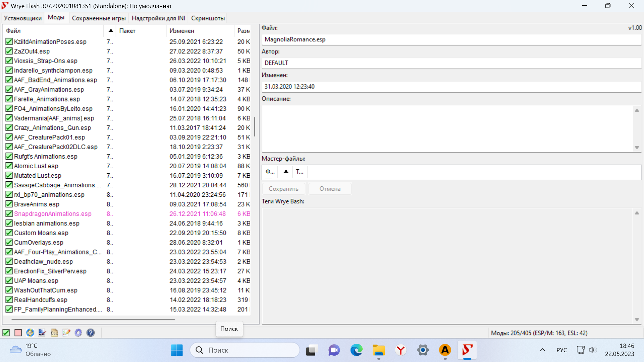This screenshot has width=644, height=362.
Task: Click the Doc Browser icon in the status bar
Action: pyautogui.click(x=54, y=333)
